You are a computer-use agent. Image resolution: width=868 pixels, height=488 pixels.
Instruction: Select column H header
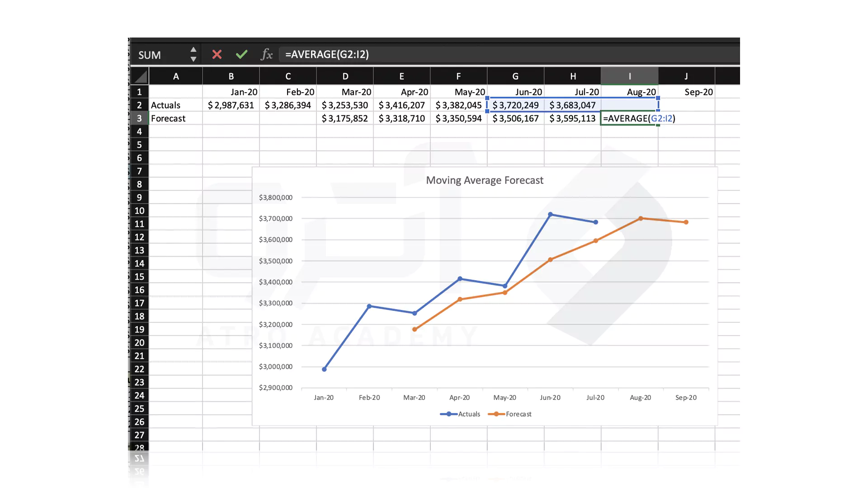pos(573,76)
